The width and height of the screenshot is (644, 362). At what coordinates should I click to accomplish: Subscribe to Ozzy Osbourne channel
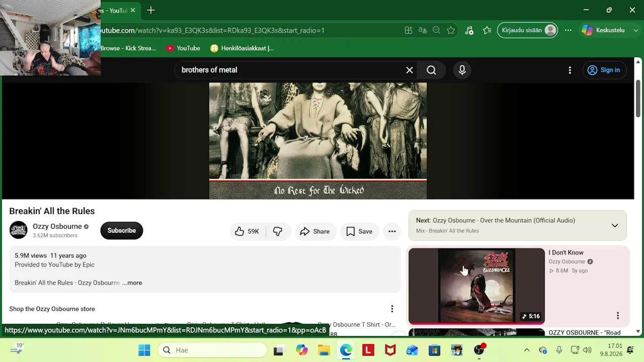click(122, 231)
